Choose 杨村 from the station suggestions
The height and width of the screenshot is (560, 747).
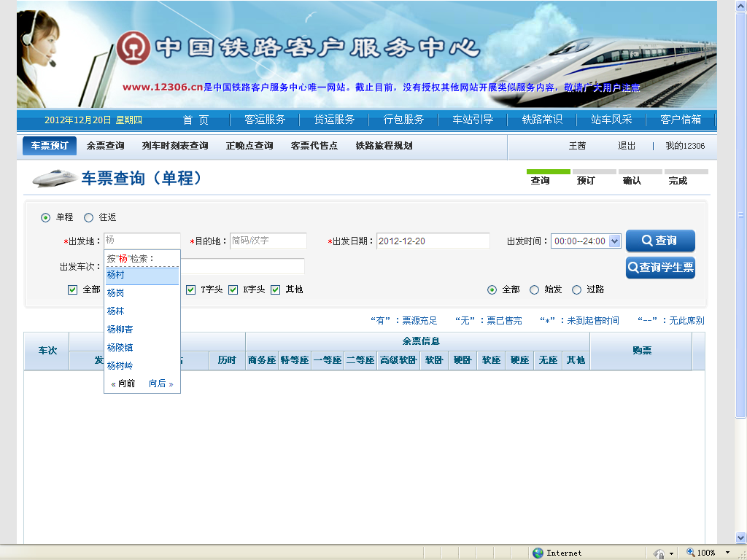142,276
